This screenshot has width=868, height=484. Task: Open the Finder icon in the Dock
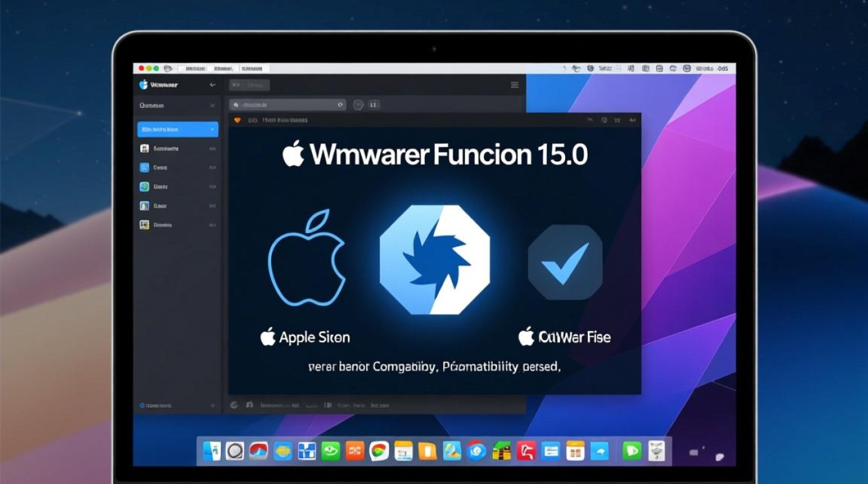point(212,450)
